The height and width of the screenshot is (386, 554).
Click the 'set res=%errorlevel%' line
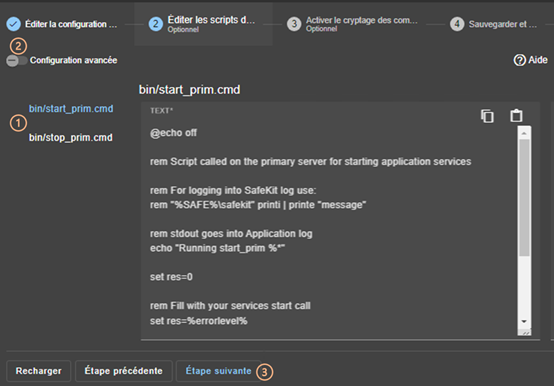199,321
